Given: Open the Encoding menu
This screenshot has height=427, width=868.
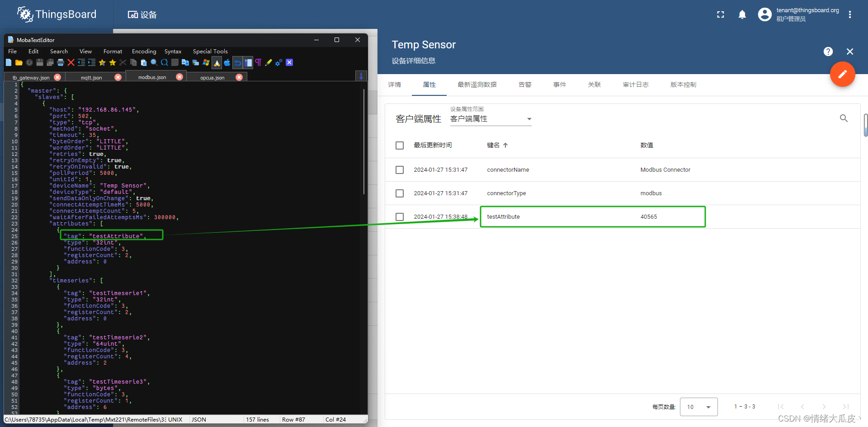Looking at the screenshot, I should 144,51.
